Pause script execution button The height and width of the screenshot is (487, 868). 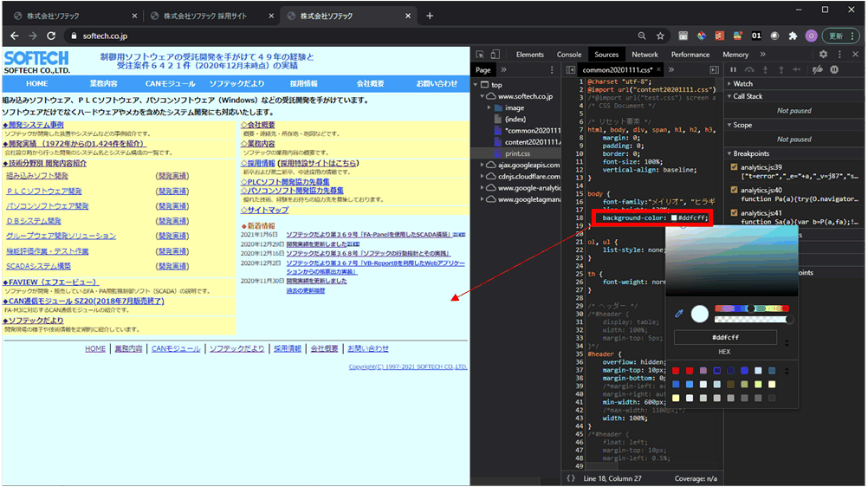pos(734,70)
